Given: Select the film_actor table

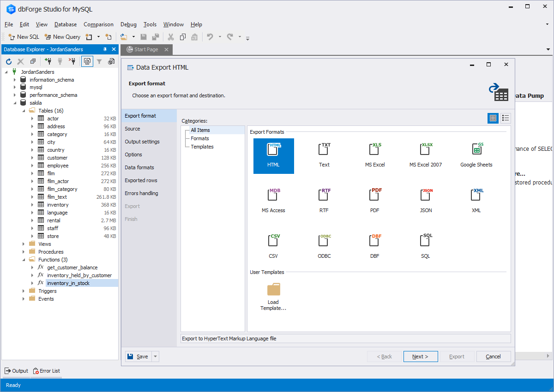Looking at the screenshot, I should point(58,181).
